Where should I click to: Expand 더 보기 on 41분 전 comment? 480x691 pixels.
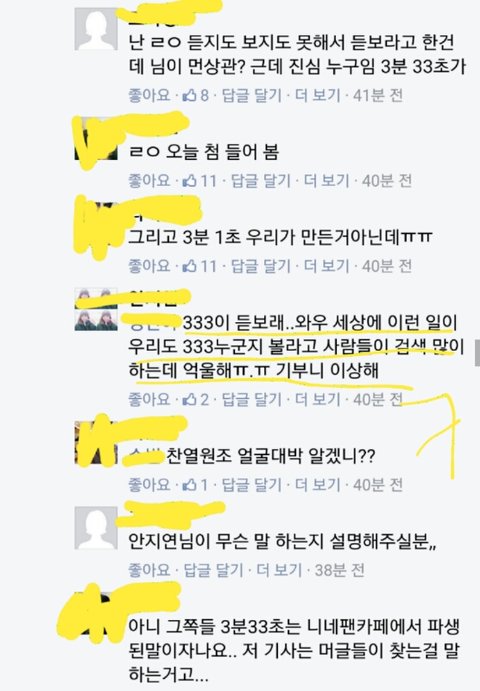[317, 95]
